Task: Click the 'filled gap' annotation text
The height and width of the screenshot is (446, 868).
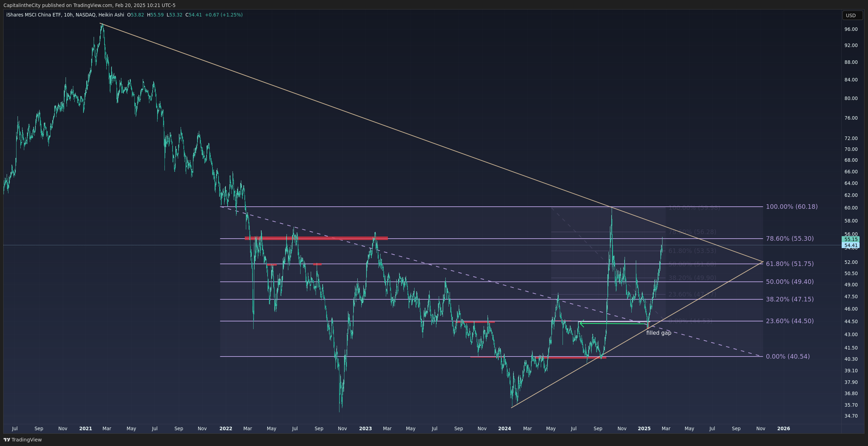Action: pos(659,333)
